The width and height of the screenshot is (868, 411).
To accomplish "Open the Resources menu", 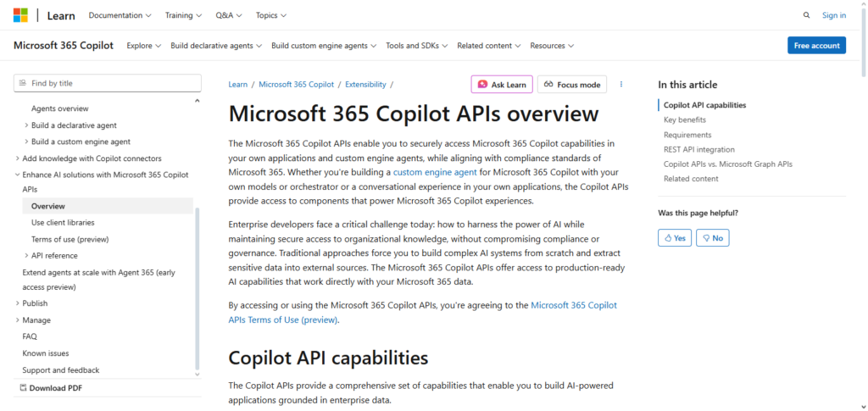I will pos(552,46).
